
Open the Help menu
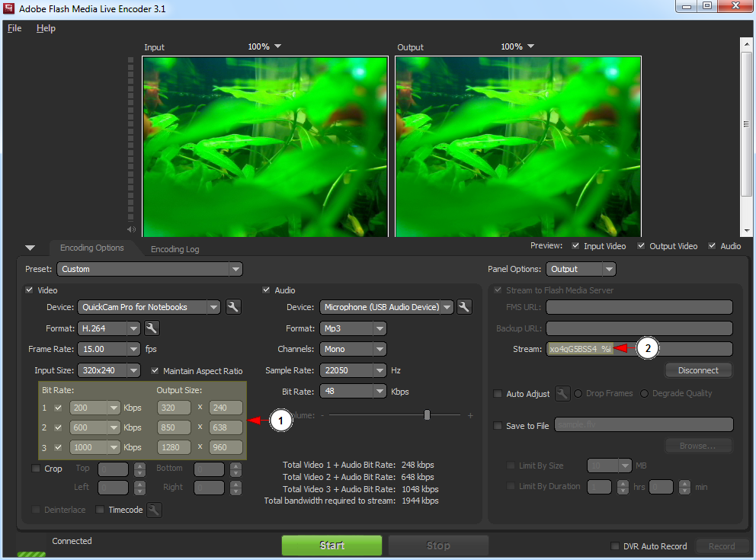point(46,28)
